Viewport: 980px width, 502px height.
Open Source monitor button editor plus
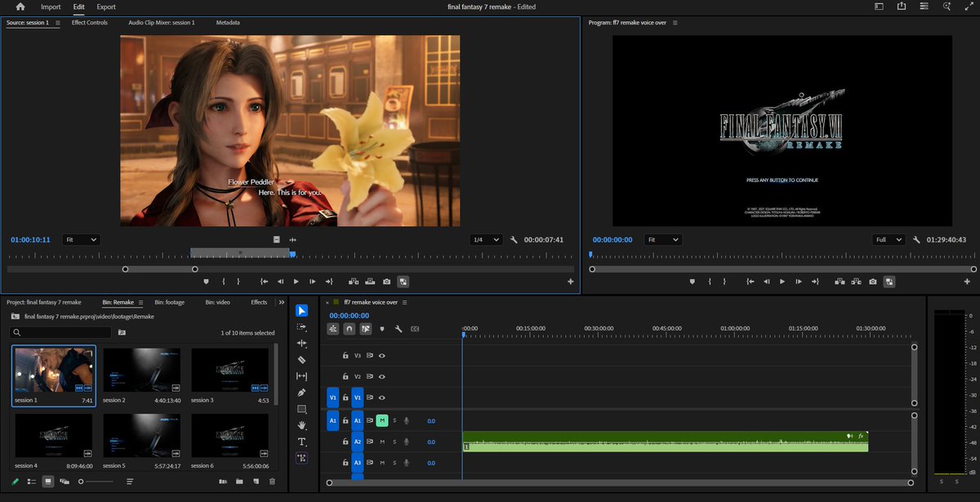click(571, 282)
